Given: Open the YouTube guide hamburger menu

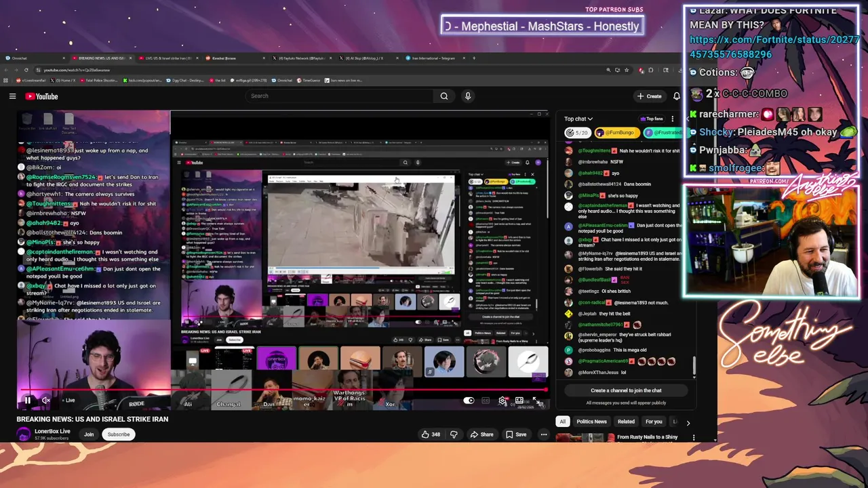Looking at the screenshot, I should tap(12, 96).
